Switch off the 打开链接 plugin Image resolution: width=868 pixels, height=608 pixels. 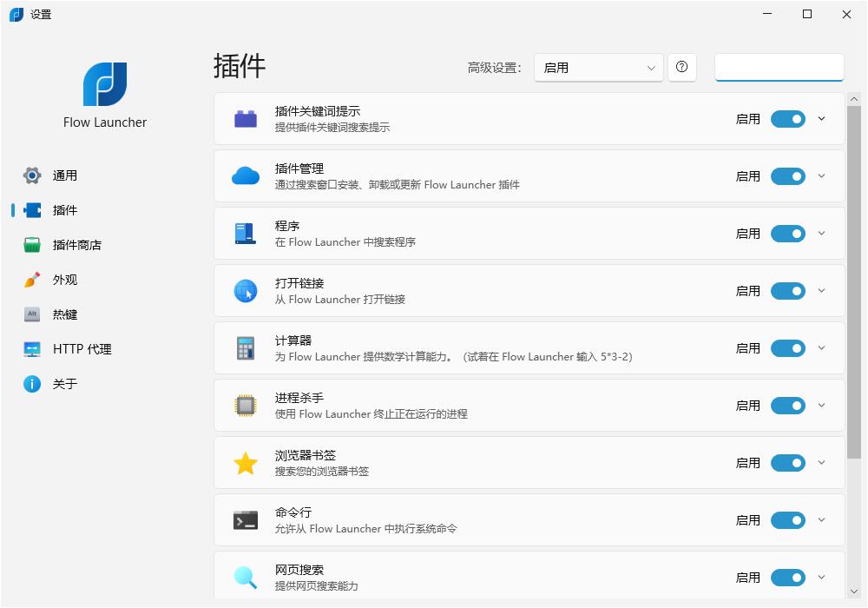pos(788,291)
